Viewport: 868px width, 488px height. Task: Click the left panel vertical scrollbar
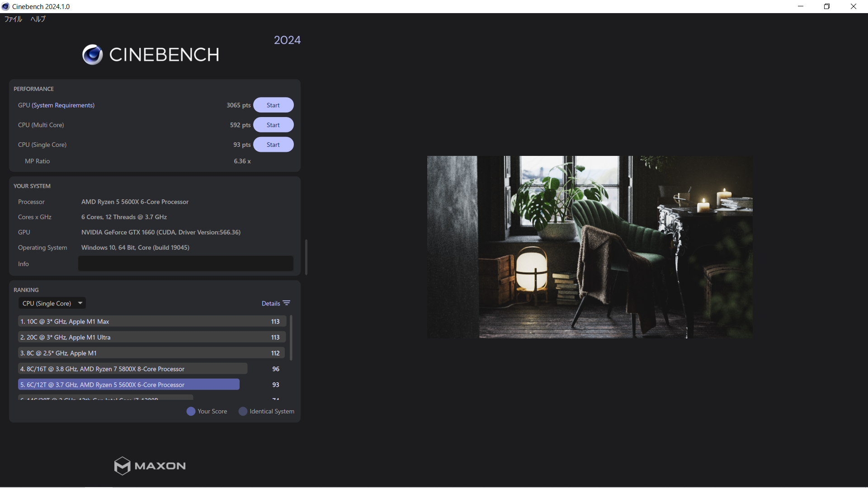point(306,257)
